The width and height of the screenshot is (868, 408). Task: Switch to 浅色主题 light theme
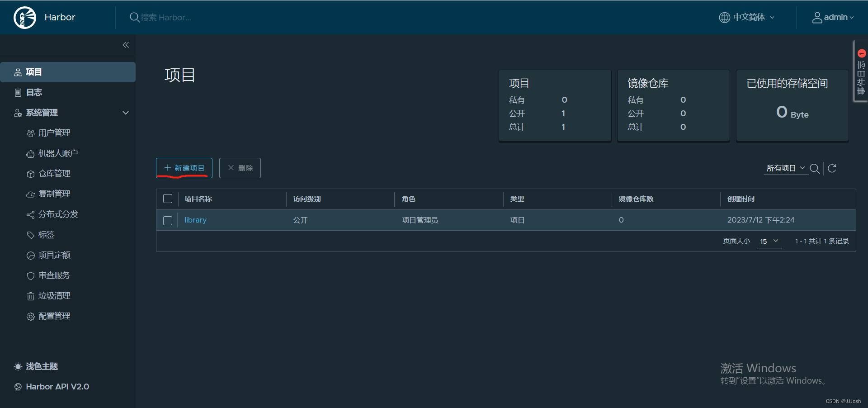point(42,366)
